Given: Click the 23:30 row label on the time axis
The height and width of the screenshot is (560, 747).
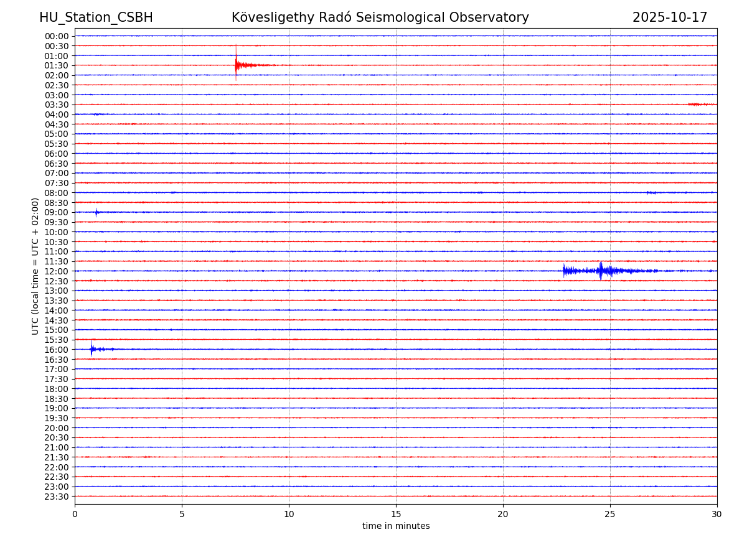Looking at the screenshot, I should point(57,497).
